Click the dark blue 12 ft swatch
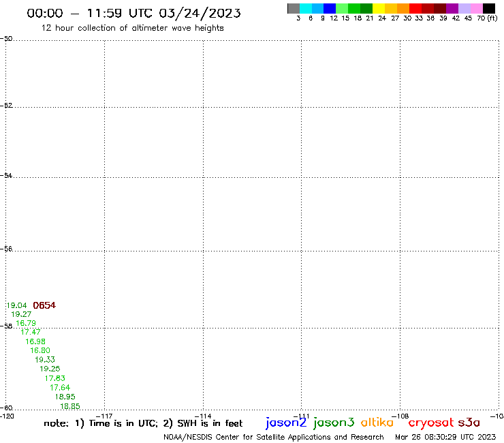This screenshot has width=504, height=443. tap(330, 9)
